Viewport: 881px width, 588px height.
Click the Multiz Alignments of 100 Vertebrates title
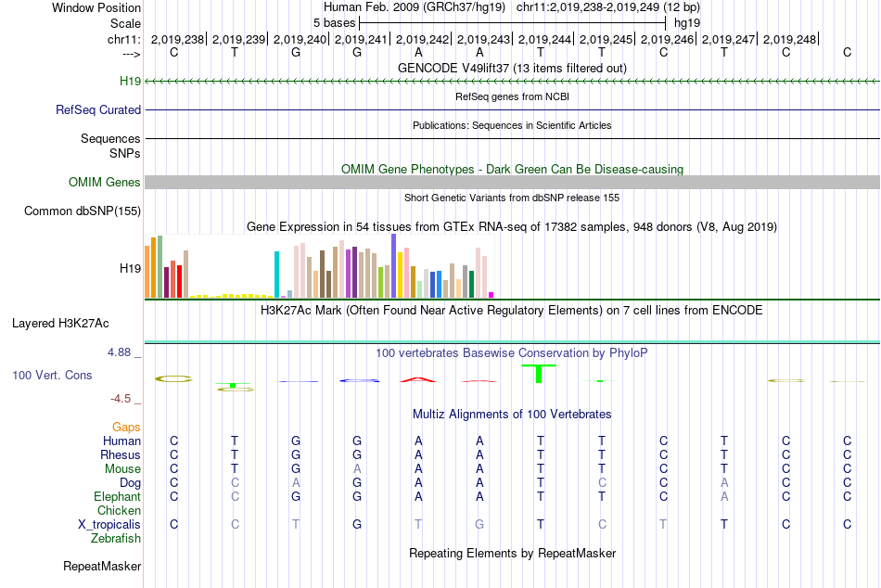click(x=512, y=415)
